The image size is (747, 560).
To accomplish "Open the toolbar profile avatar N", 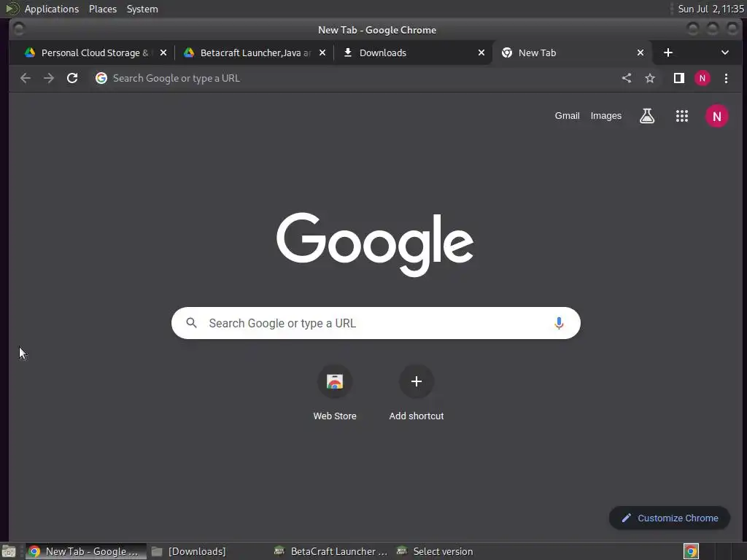I will click(x=703, y=78).
